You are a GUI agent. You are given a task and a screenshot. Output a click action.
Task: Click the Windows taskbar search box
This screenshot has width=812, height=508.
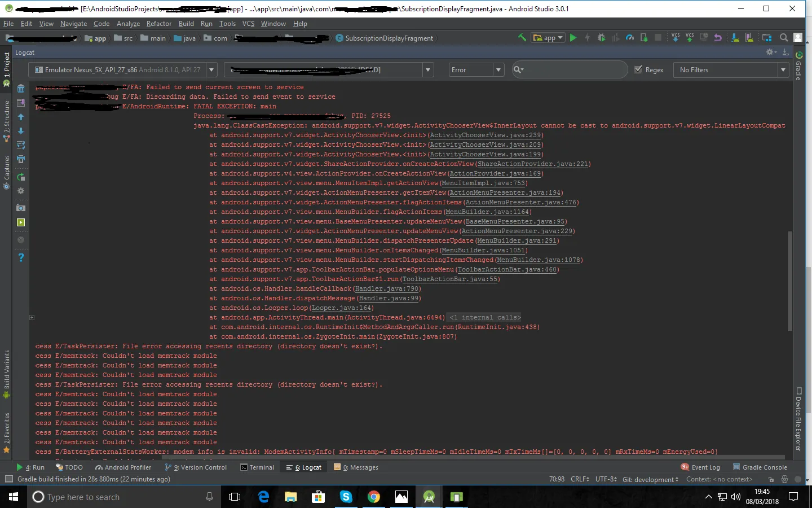[124, 497]
